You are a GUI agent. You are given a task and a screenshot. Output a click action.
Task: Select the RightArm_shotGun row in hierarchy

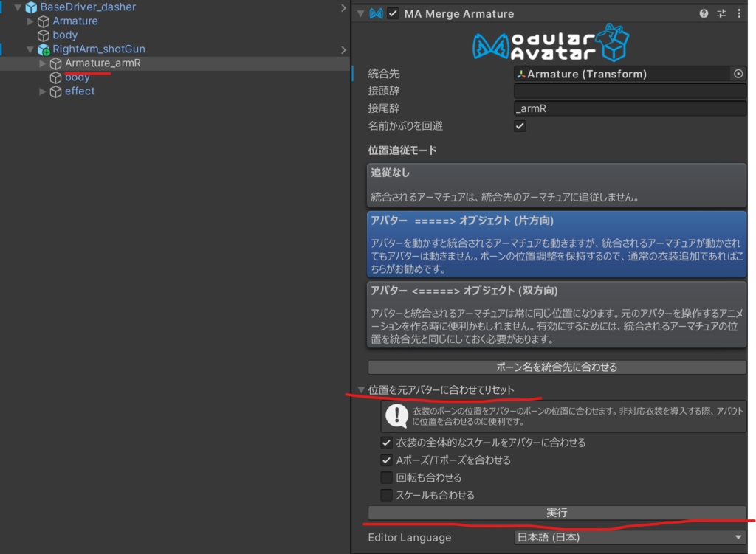point(174,49)
